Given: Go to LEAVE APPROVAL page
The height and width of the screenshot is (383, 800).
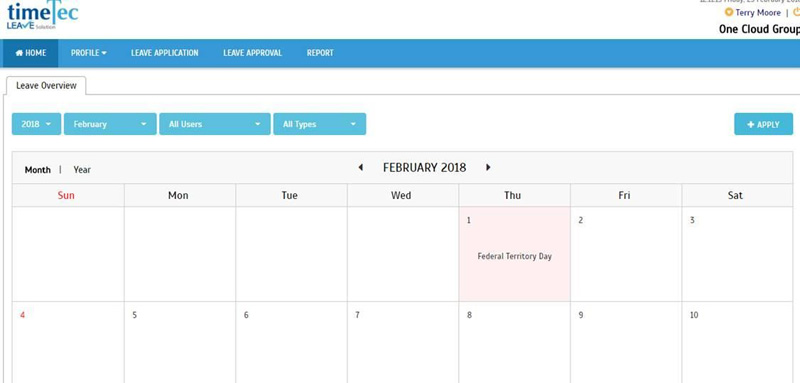Looking at the screenshot, I should coord(253,53).
